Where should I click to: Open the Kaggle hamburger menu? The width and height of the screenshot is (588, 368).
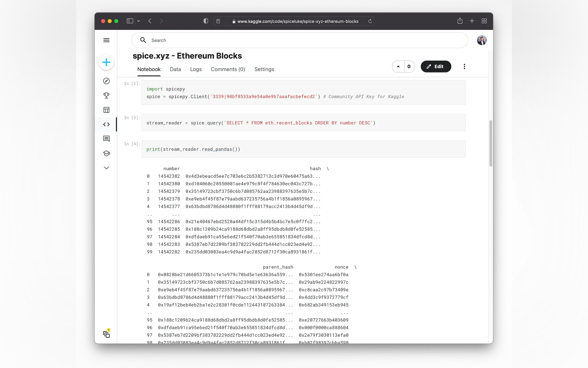(106, 40)
